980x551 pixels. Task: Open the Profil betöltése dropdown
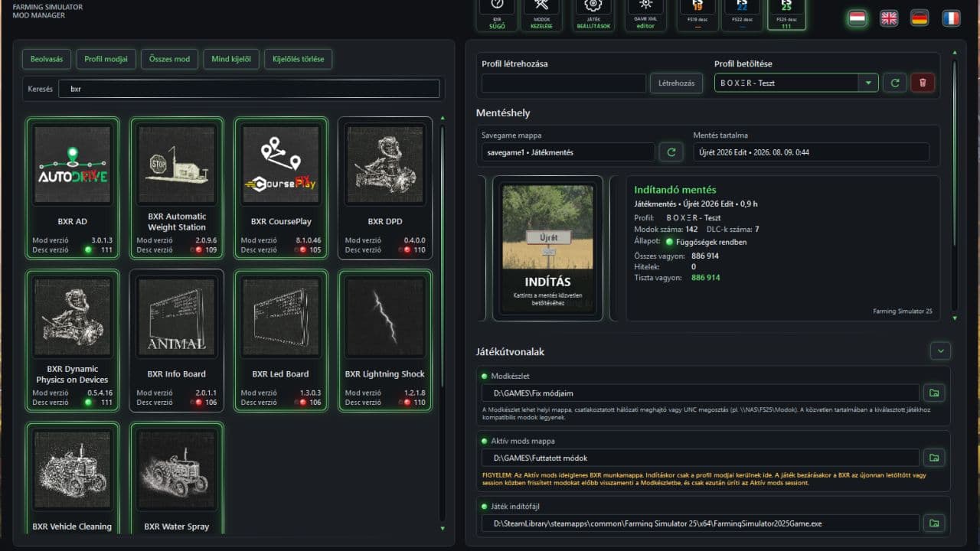point(796,83)
